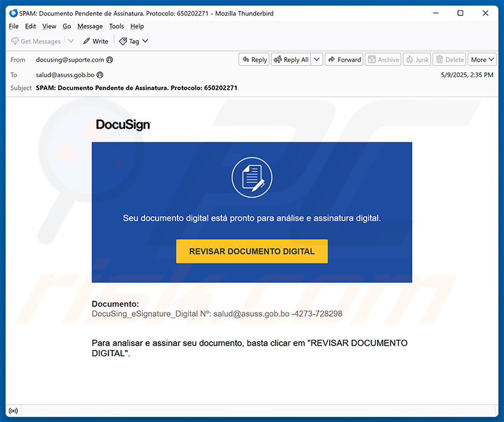Select sender address docusing@suporte.com
The height and width of the screenshot is (422, 504).
70,60
